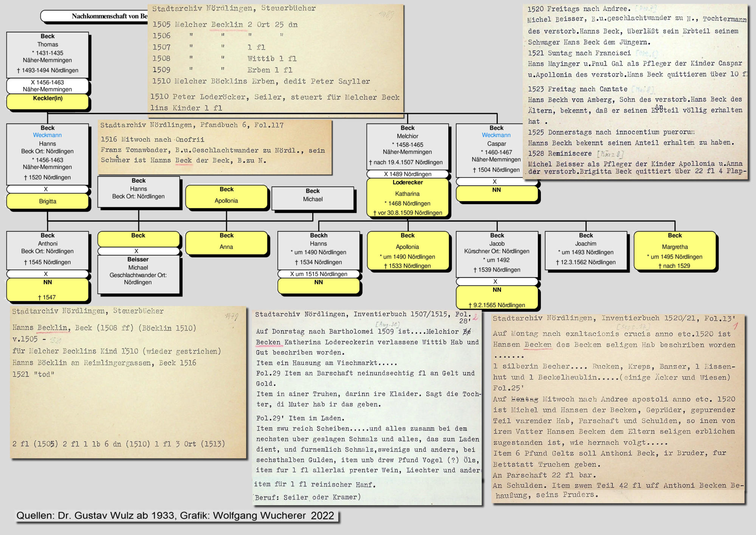
Task: Click the Anthoni Beck person box
Action: (48, 250)
